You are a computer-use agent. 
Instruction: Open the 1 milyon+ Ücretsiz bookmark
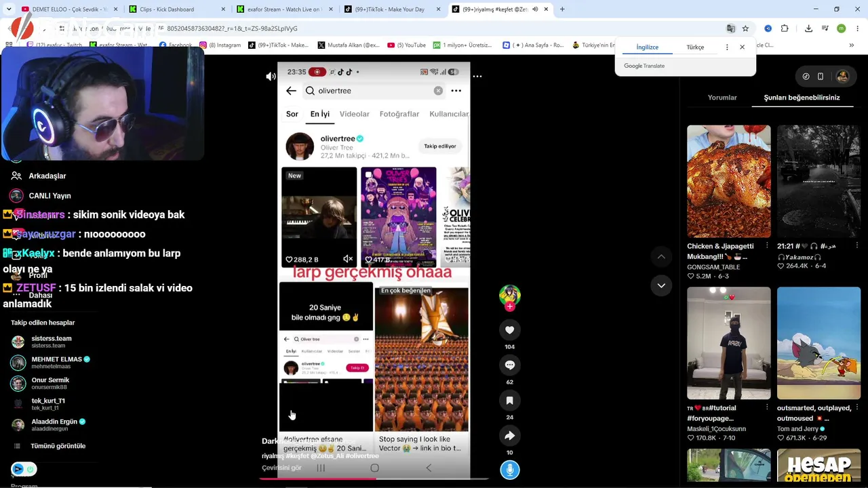pos(462,45)
